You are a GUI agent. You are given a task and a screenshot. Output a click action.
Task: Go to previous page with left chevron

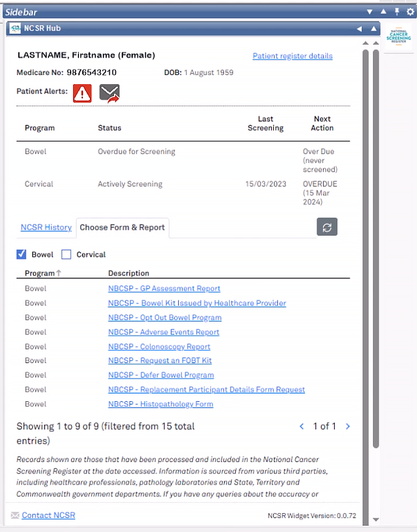click(302, 426)
